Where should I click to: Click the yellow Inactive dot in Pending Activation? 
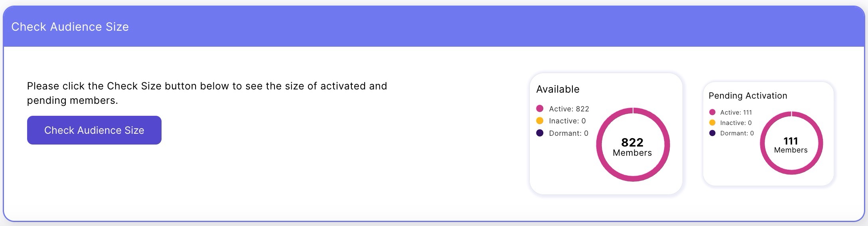[x=712, y=123]
